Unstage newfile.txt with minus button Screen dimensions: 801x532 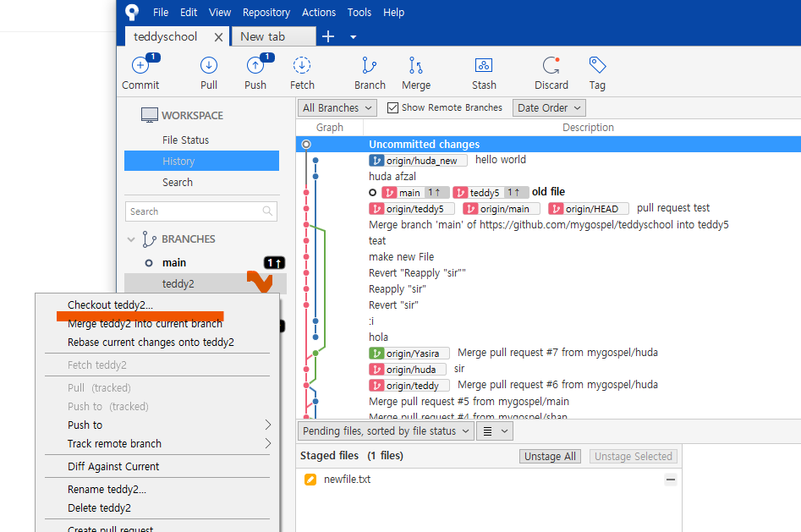click(671, 480)
